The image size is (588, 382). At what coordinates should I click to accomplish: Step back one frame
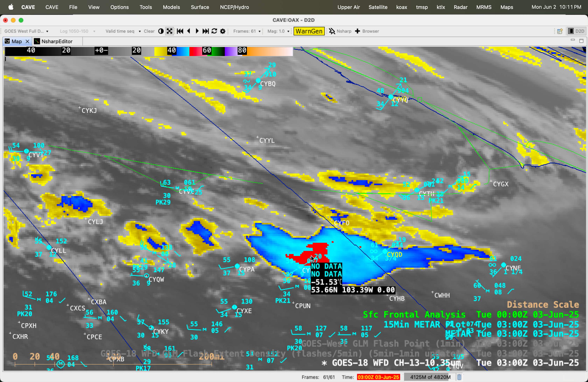click(189, 31)
